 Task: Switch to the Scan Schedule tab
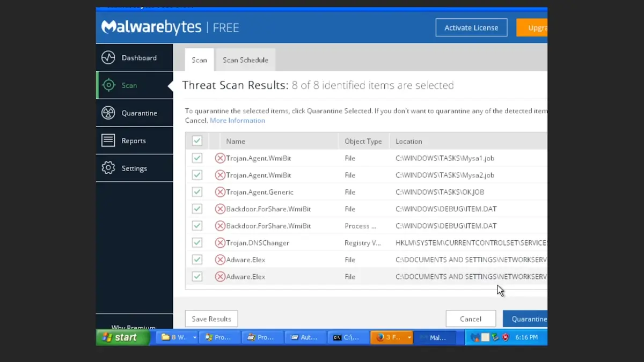click(245, 60)
